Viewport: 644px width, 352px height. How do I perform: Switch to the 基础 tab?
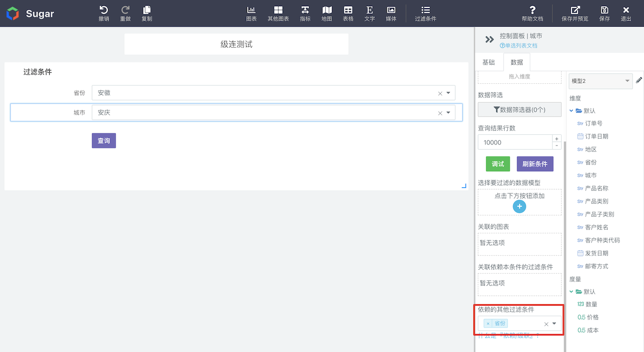(x=489, y=63)
